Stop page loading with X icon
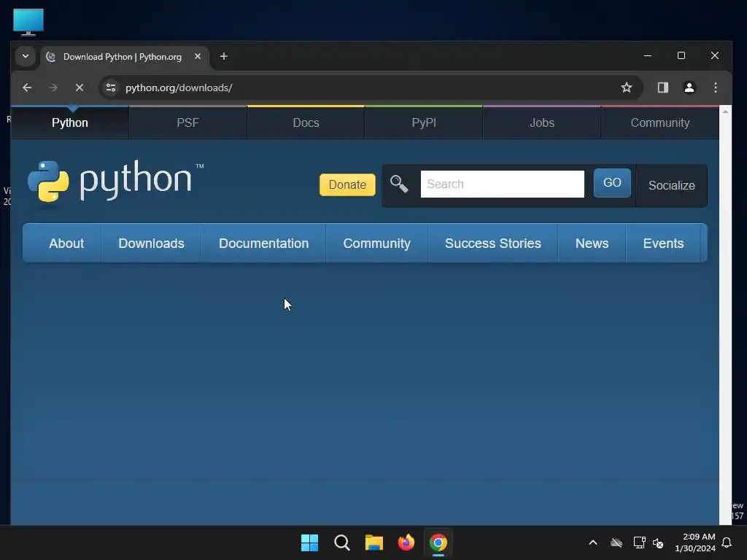 pos(80,87)
